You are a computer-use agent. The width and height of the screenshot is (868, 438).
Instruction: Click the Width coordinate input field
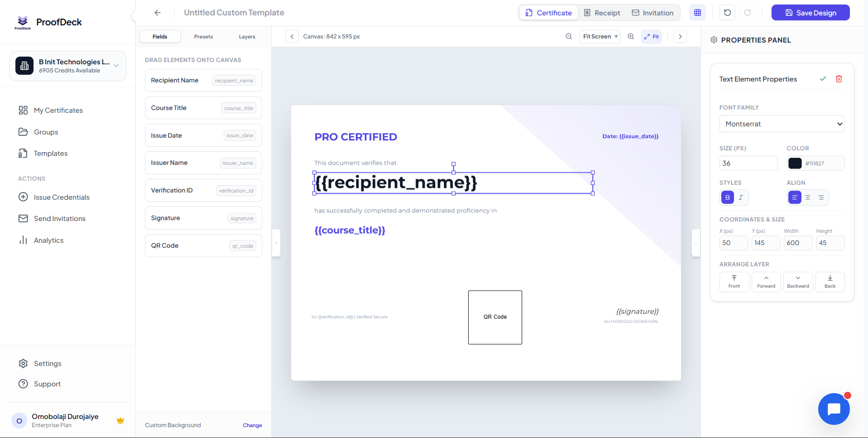798,243
